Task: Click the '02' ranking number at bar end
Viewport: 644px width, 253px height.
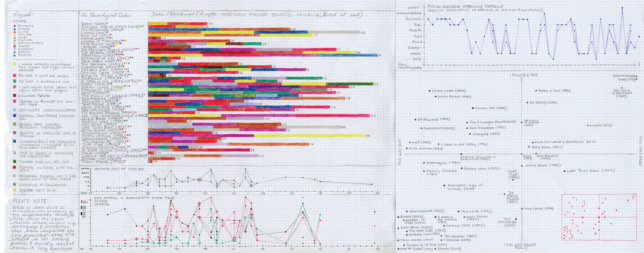Action: pyautogui.click(x=376, y=84)
